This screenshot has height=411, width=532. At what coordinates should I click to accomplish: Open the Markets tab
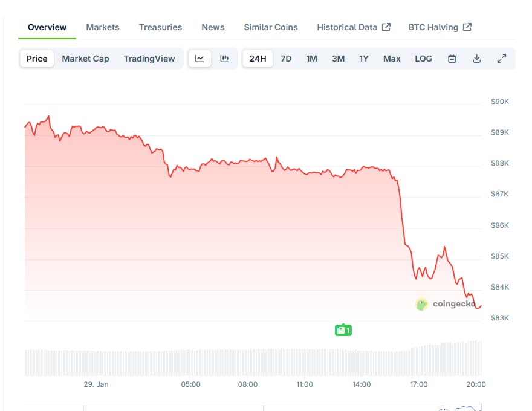(x=103, y=27)
